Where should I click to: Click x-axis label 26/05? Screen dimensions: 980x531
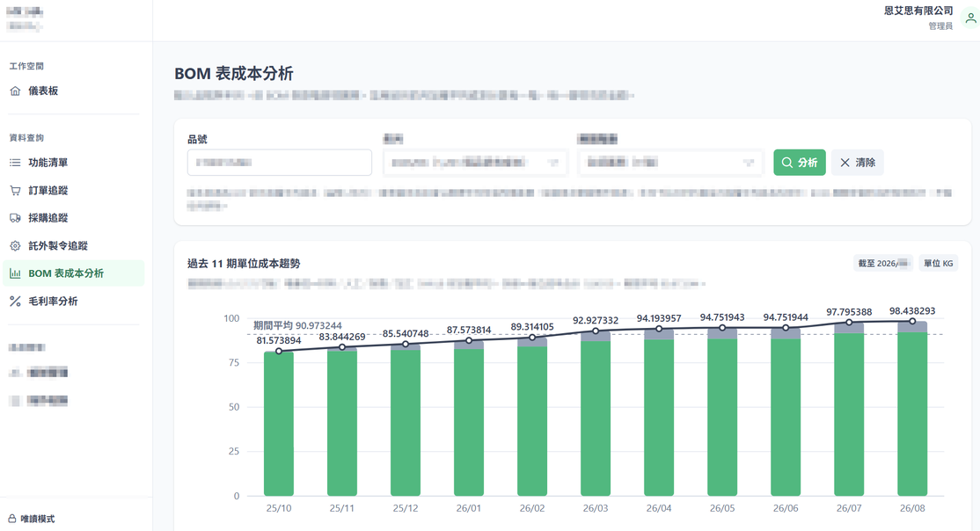click(722, 508)
